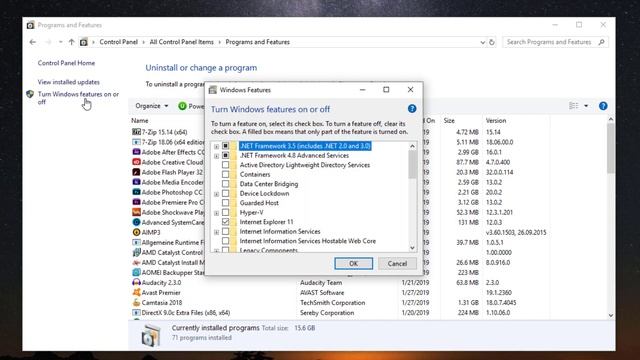Expand .NET Framework 4.8 Advanced Services node
This screenshot has width=640, height=360.
click(216, 156)
